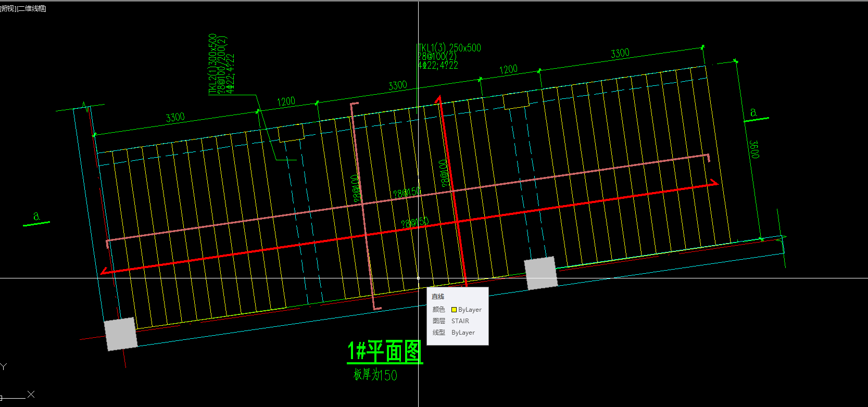
Task: Click the STAIR layer value in tooltip
Action: tap(460, 321)
